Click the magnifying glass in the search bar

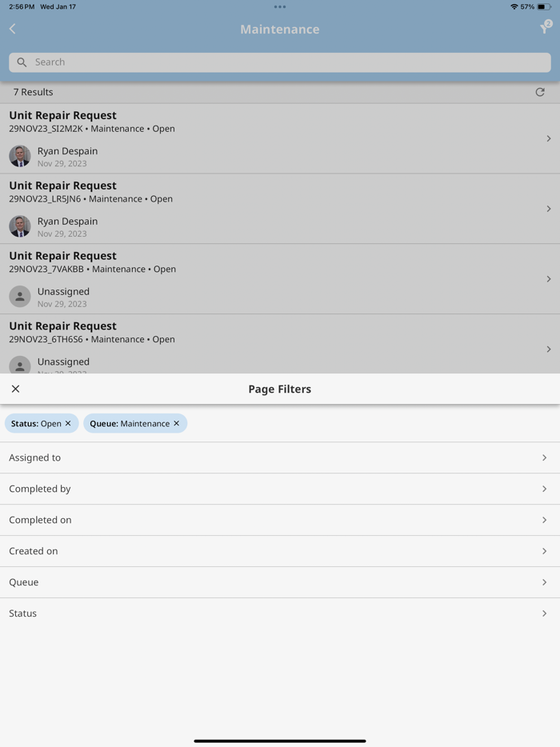click(22, 62)
